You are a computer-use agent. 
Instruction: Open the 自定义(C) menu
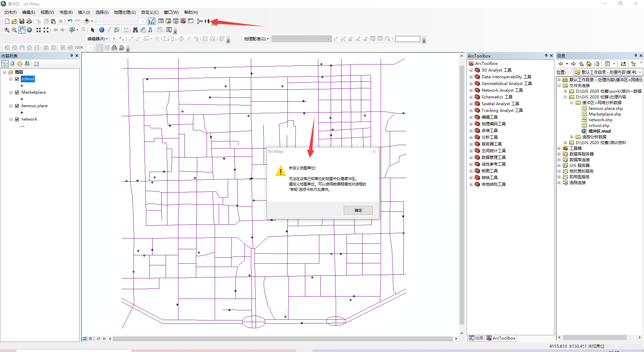click(x=150, y=12)
